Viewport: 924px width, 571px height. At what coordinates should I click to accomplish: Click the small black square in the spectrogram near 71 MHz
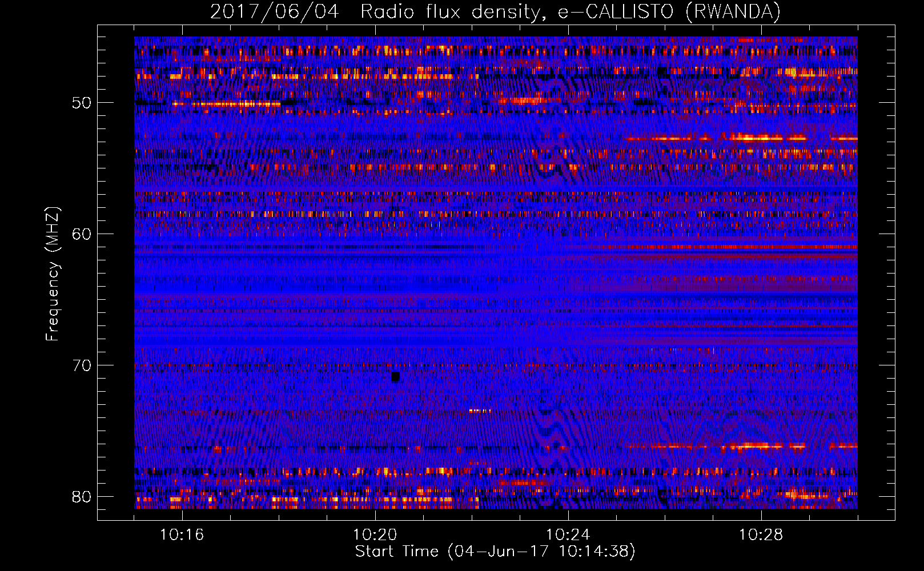point(395,377)
